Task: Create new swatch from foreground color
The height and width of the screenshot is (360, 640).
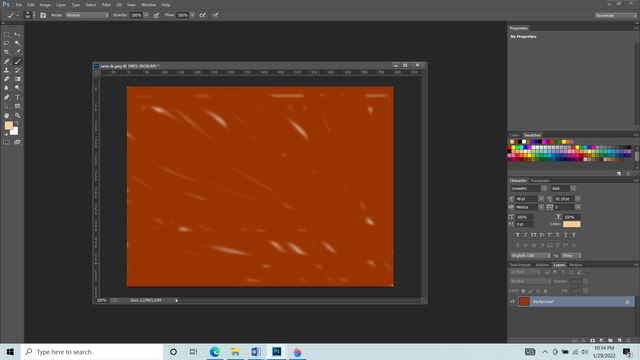Action: tap(619, 173)
